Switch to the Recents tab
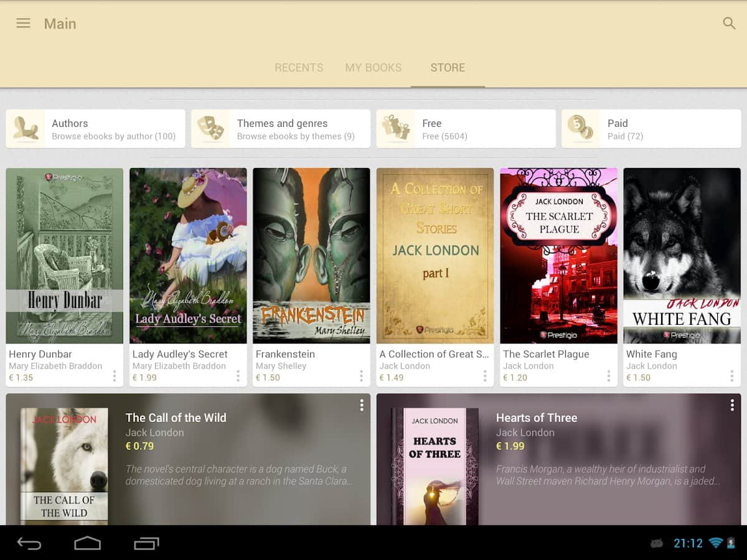The height and width of the screenshot is (560, 747). (299, 68)
